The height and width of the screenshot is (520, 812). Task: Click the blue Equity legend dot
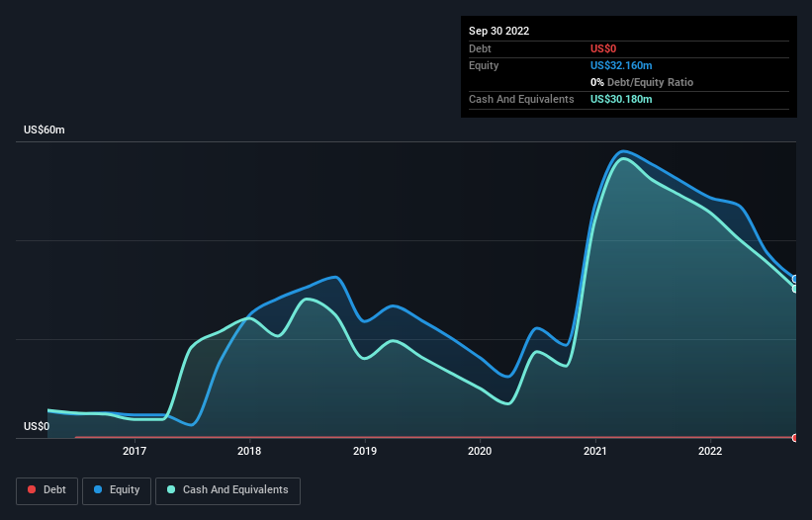point(97,489)
